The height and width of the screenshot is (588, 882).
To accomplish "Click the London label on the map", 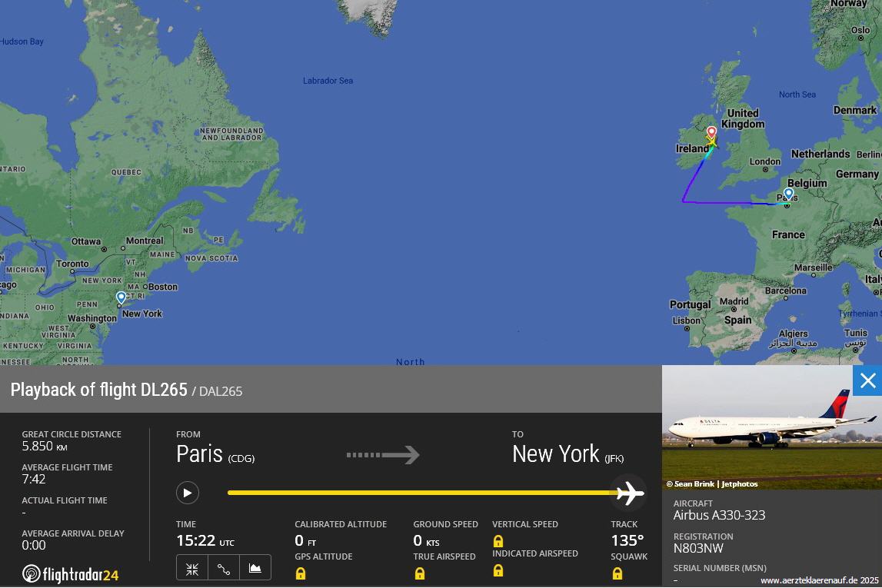I will [765, 161].
